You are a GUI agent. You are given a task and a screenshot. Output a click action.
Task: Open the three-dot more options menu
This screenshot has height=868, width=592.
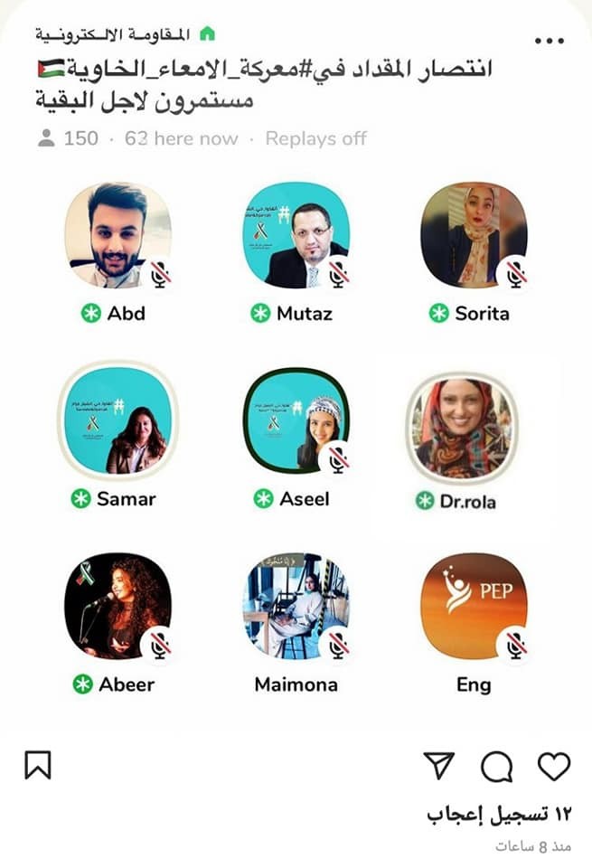pos(550,41)
